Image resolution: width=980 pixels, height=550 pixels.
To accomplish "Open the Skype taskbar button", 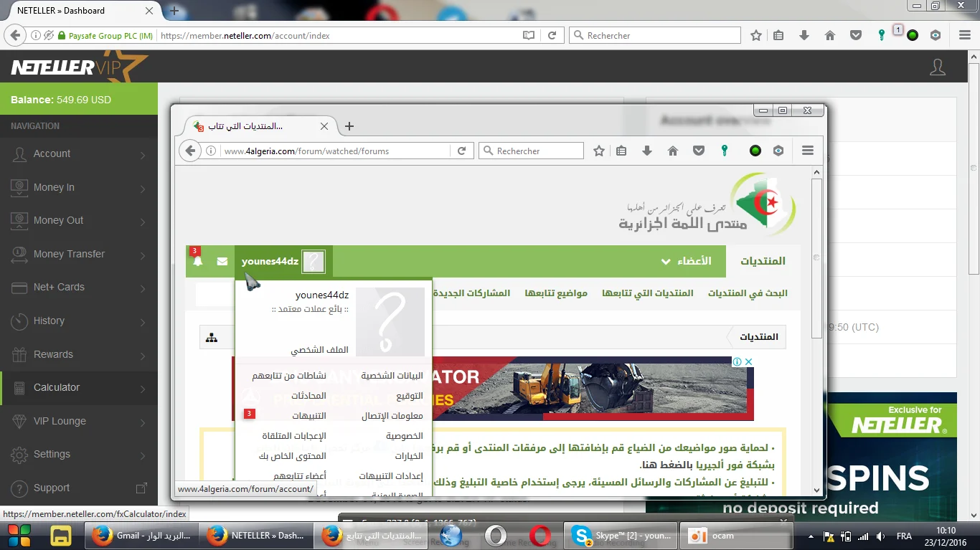I will coord(620,536).
